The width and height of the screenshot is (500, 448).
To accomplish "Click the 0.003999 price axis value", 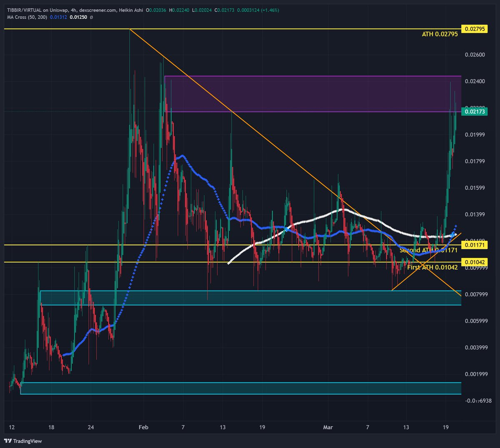I will (476, 347).
